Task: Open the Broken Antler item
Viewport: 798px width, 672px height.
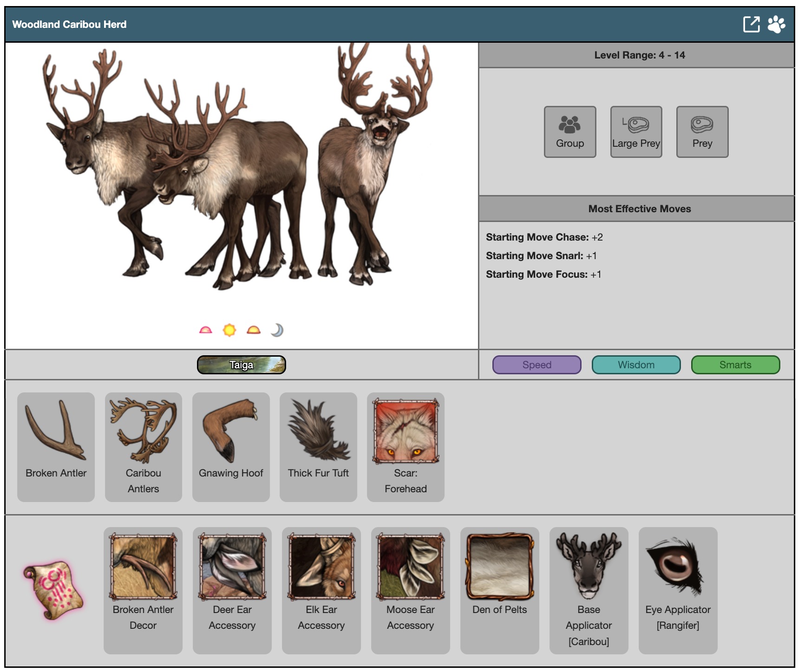Action: point(56,447)
